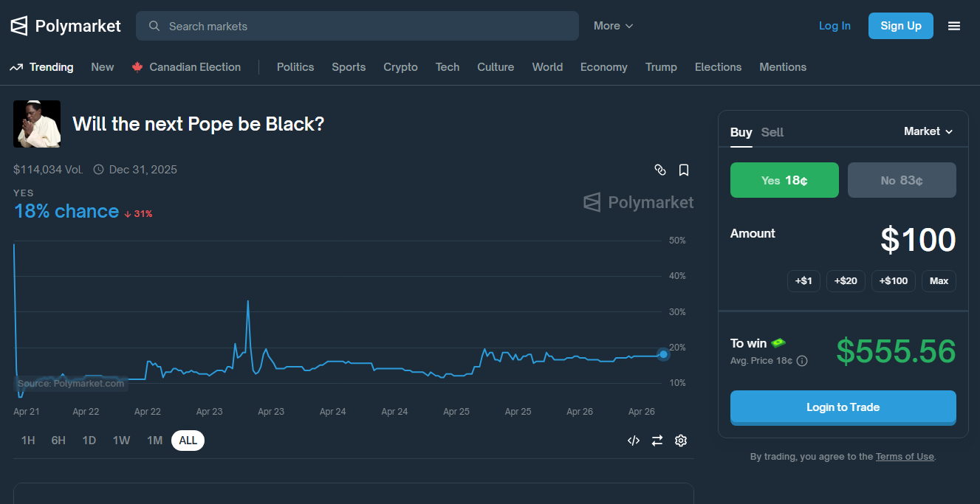Switch to the Buy tab
The image size is (980, 504).
pos(741,132)
